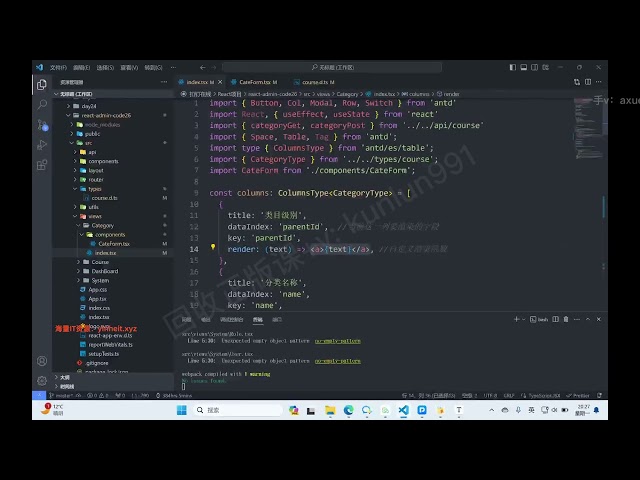Collapse the react-admin-code26 folder
640x480 pixels.
point(106,116)
